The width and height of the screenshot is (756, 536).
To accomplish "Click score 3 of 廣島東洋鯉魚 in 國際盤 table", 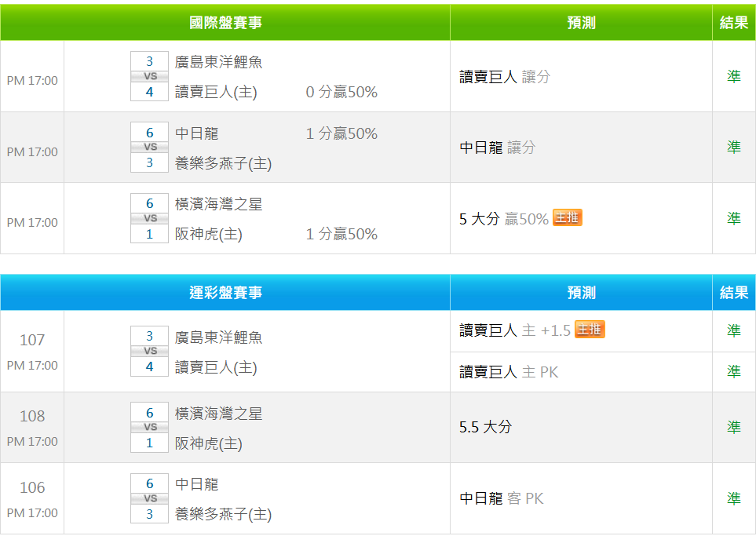I will click(x=149, y=61).
